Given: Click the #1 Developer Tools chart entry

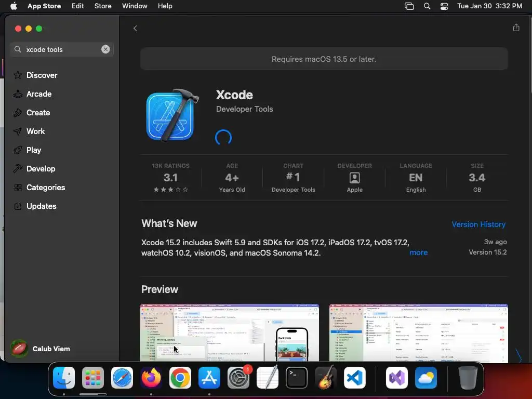Looking at the screenshot, I should (x=293, y=178).
